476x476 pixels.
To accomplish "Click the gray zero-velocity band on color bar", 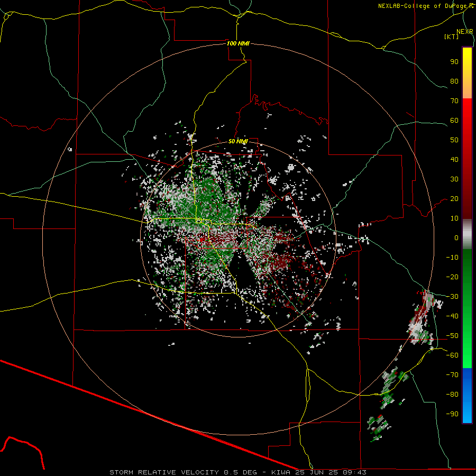I will point(467,234).
